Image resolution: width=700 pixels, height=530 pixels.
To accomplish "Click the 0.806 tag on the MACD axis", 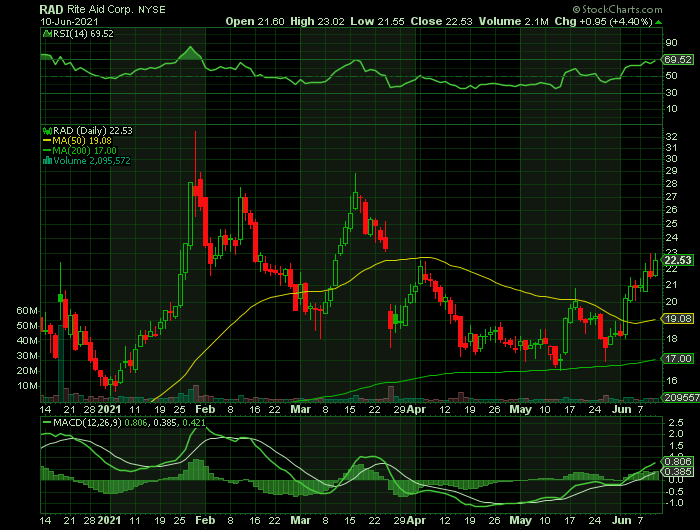I will click(678, 462).
